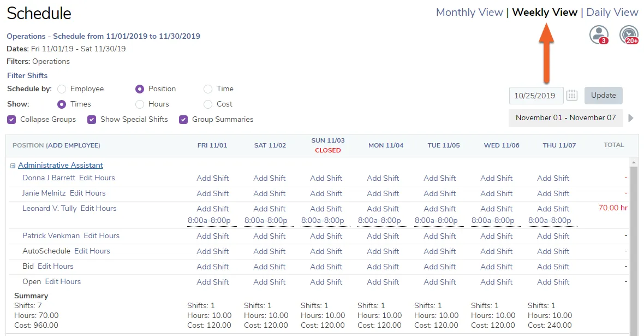Add Shift for Patrick Venkman on Tue 11/05

[439, 237]
